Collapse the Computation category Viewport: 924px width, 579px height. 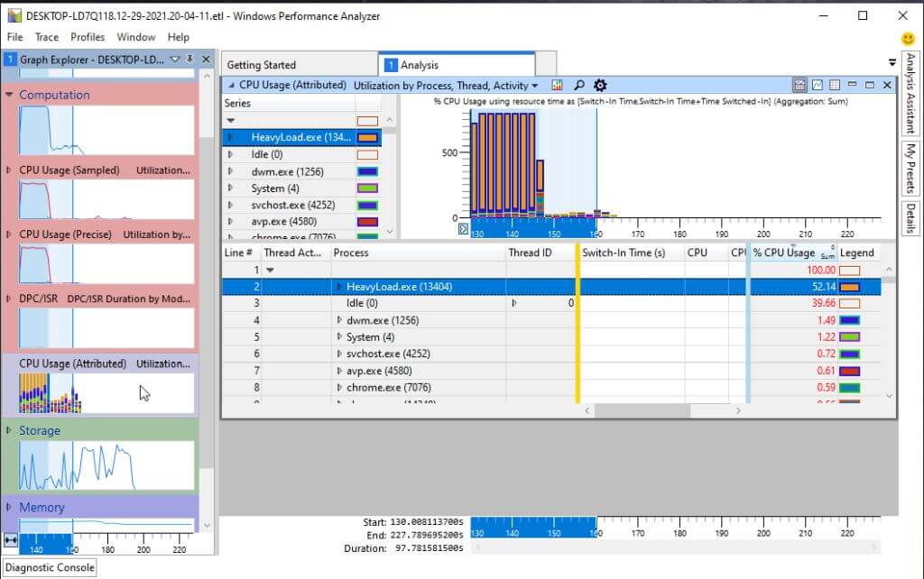pyautogui.click(x=9, y=94)
